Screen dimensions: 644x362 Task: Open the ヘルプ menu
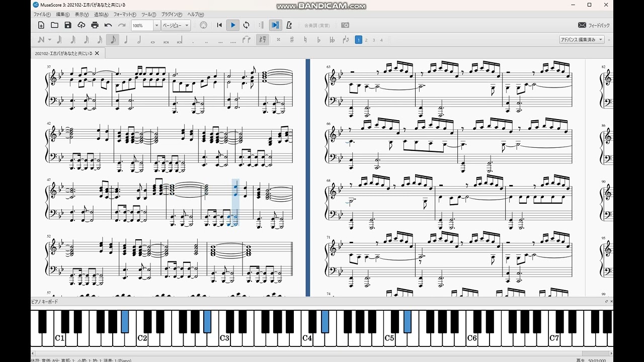tap(195, 15)
